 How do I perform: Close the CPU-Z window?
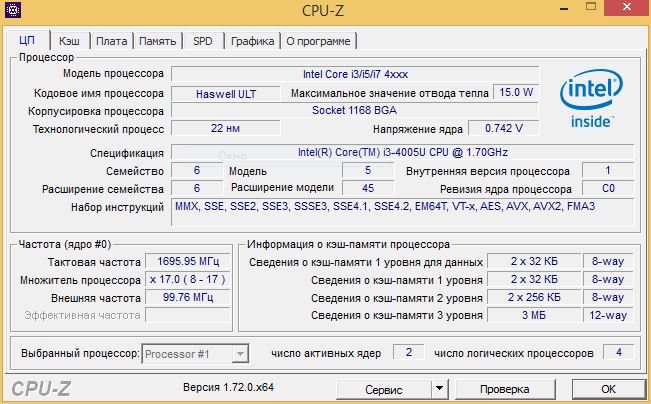(627, 7)
